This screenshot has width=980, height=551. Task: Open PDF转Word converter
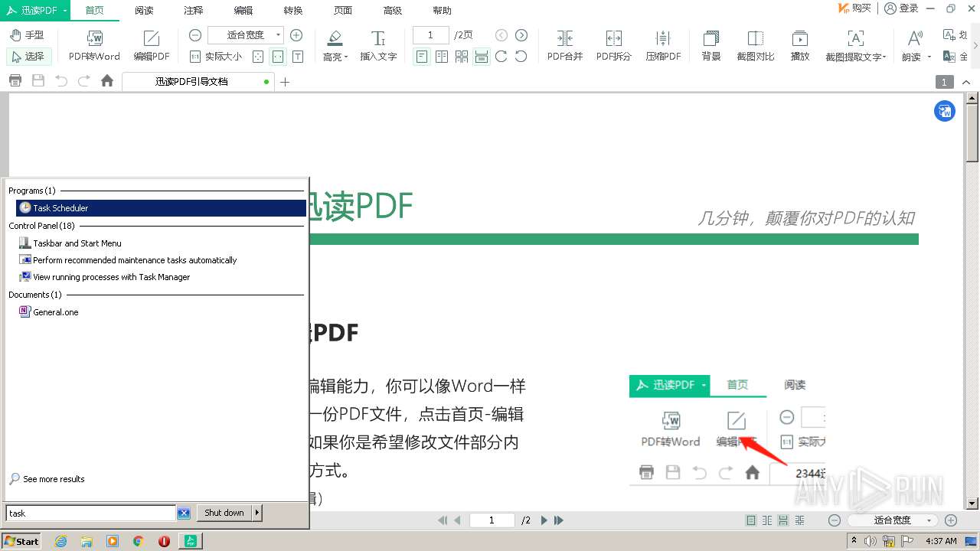94,46
